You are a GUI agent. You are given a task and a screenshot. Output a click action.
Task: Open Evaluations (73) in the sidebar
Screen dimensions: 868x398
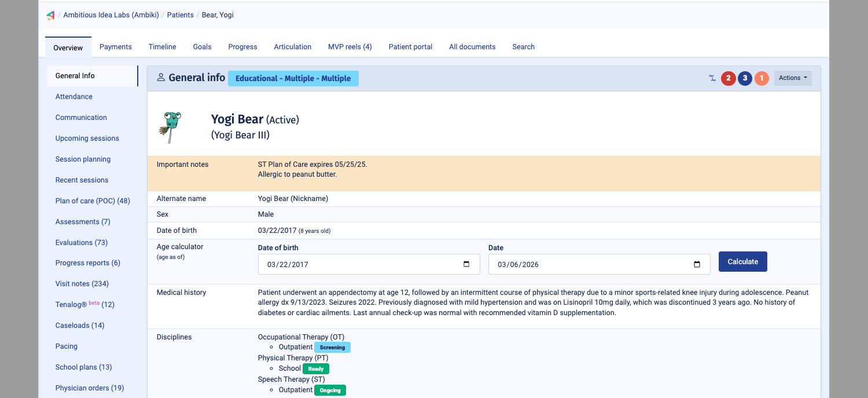tap(81, 242)
